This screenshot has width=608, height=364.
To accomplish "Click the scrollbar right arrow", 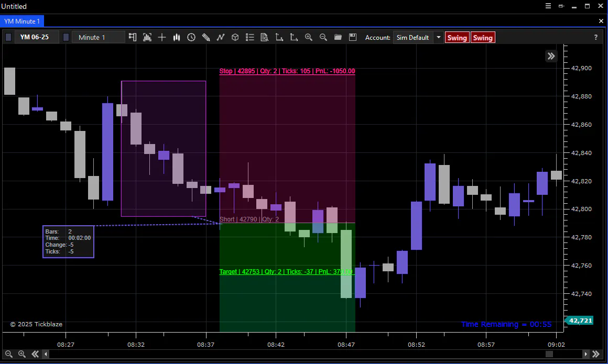I will (x=585, y=354).
